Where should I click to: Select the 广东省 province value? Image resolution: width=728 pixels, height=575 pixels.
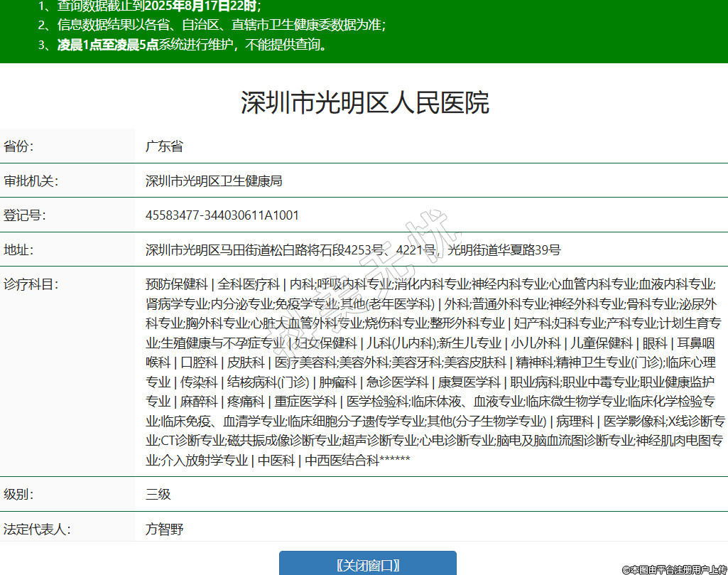(164, 147)
